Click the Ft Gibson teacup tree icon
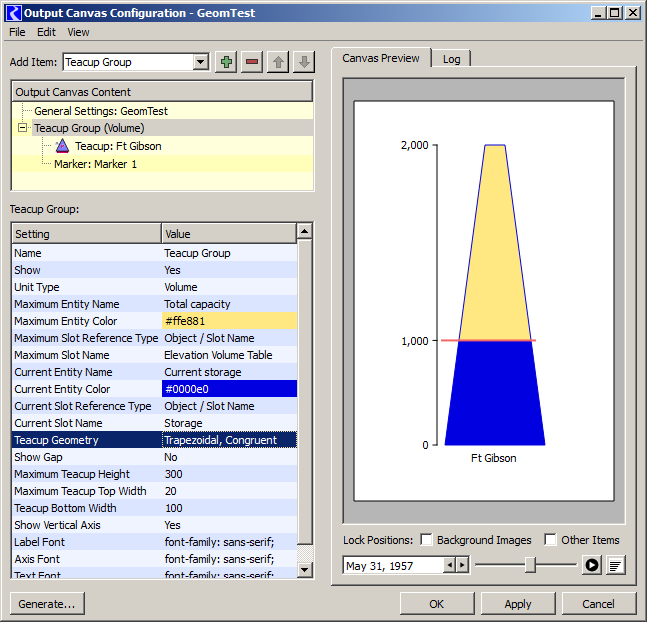647x622 pixels. [x=62, y=146]
